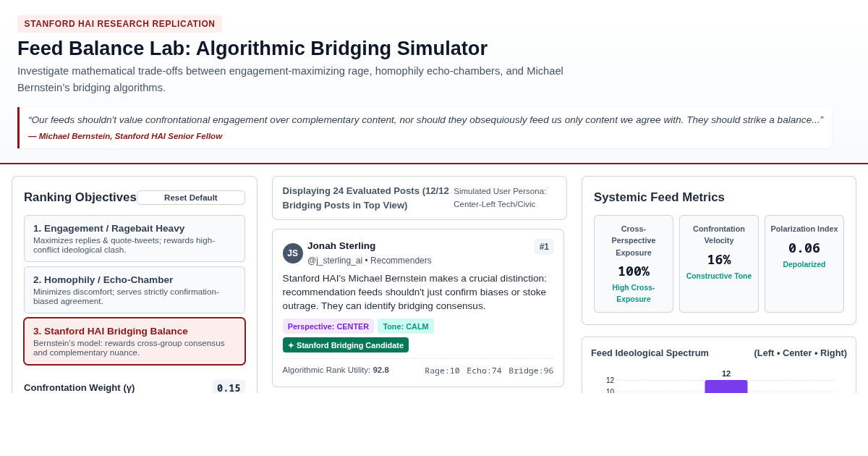Image resolution: width=868 pixels, height=456 pixels.
Task: Click the Bridge:96 score
Action: 531,371
